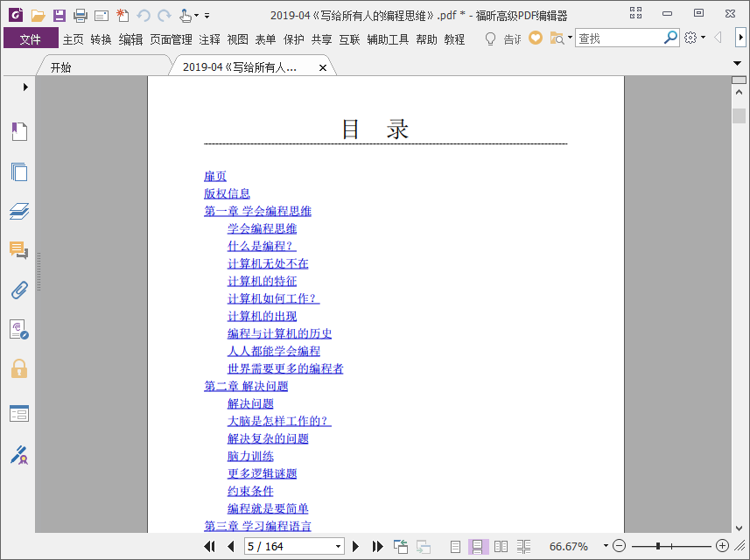The width and height of the screenshot is (750, 560).
Task: Close the 2019-04 document tab
Action: [323, 68]
